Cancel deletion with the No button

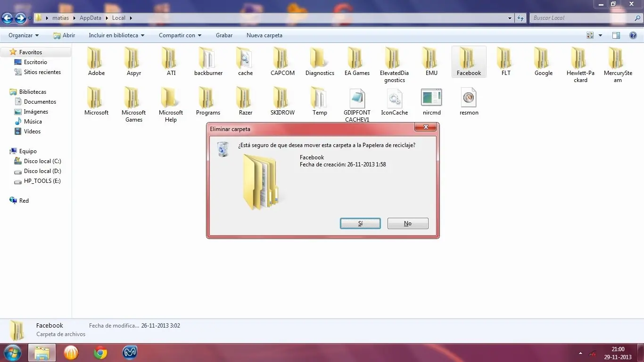point(408,223)
